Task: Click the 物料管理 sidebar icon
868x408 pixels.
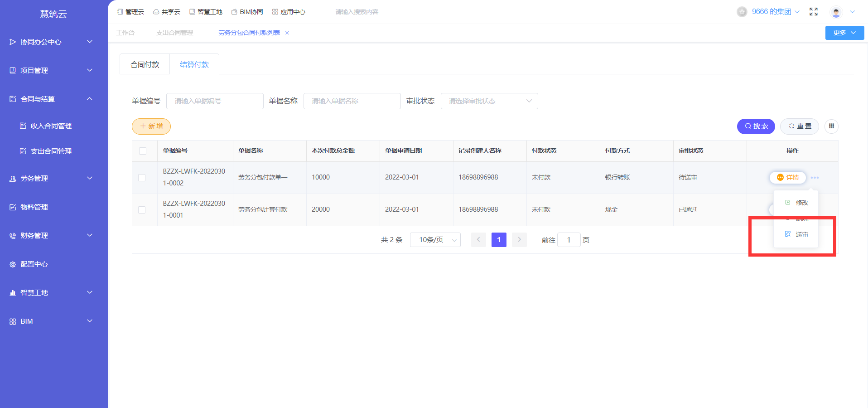Action: coord(13,207)
